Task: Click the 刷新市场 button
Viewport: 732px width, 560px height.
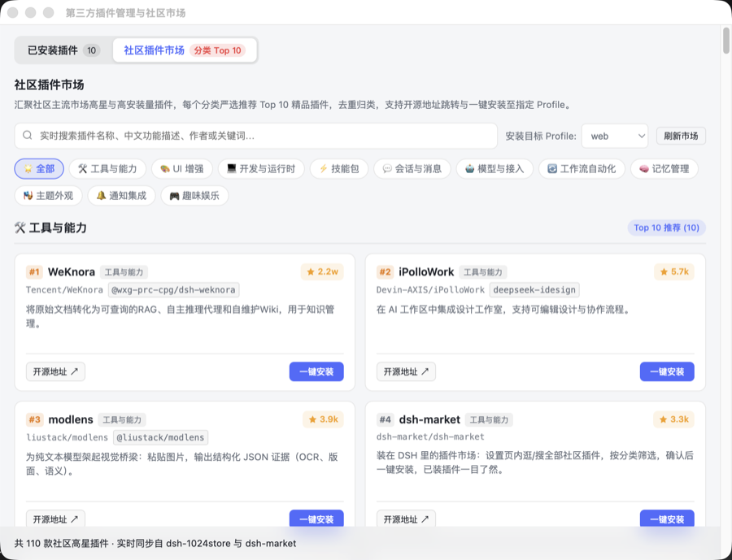Action: pos(681,136)
